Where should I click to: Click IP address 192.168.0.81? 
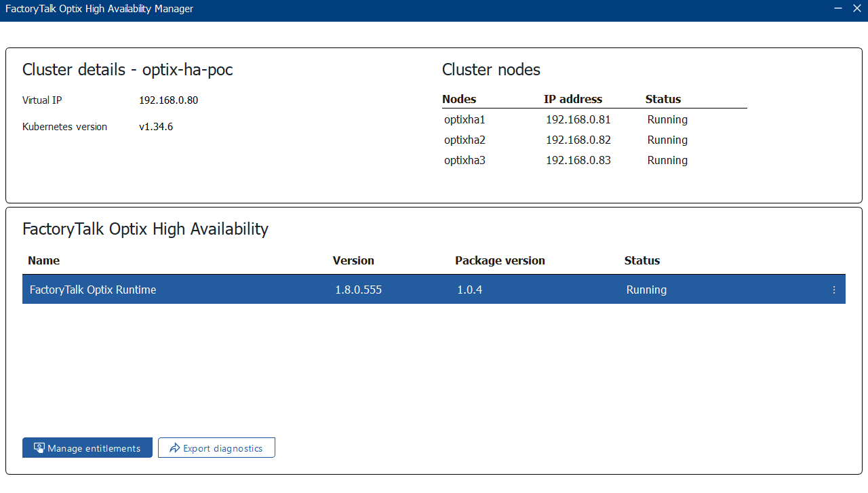578,120
